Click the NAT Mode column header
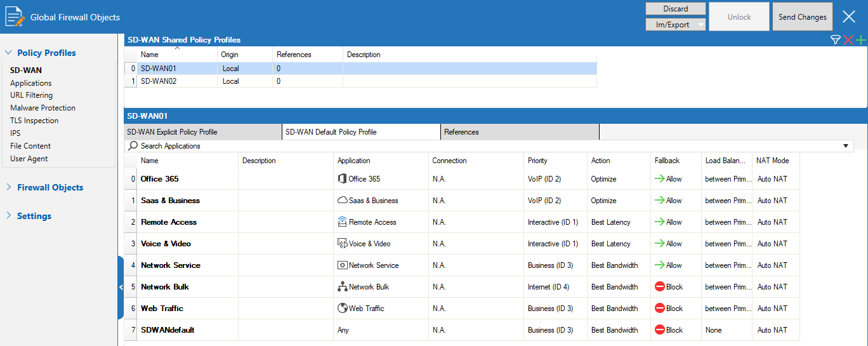Image resolution: width=868 pixels, height=346 pixels. pos(775,161)
